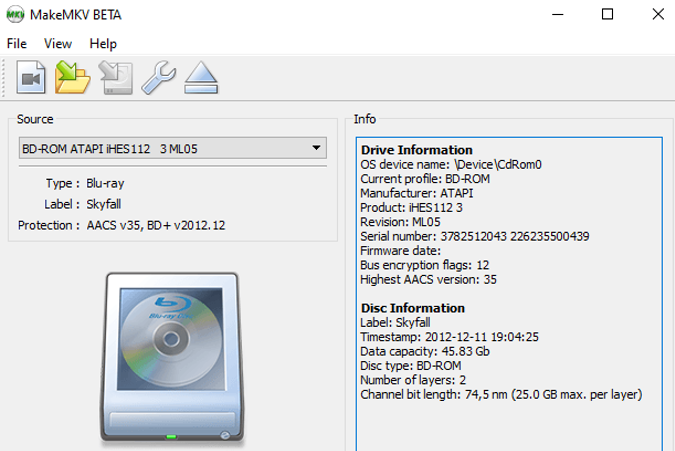Image resolution: width=675 pixels, height=451 pixels.
Task: Click the large Blu-ray drive image to open disc
Action: pyautogui.click(x=172, y=358)
